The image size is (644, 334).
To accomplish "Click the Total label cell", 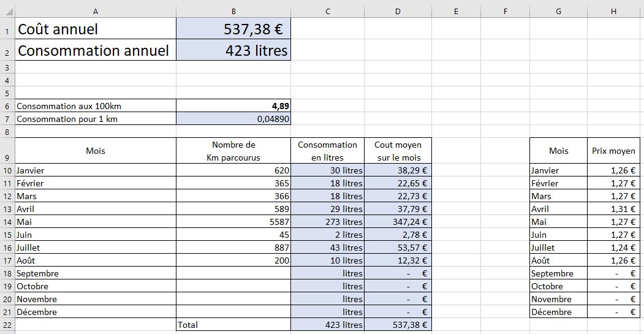I will (233, 325).
